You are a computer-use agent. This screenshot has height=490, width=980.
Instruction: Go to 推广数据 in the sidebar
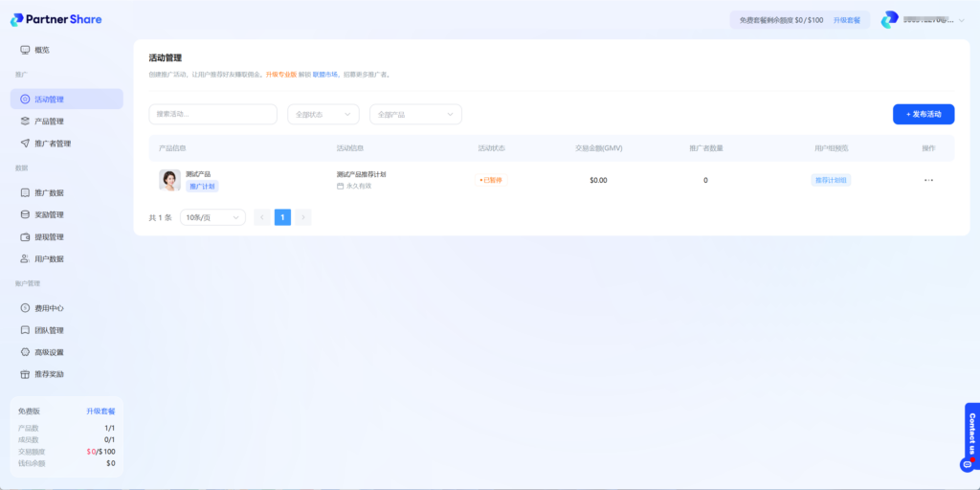point(49,192)
